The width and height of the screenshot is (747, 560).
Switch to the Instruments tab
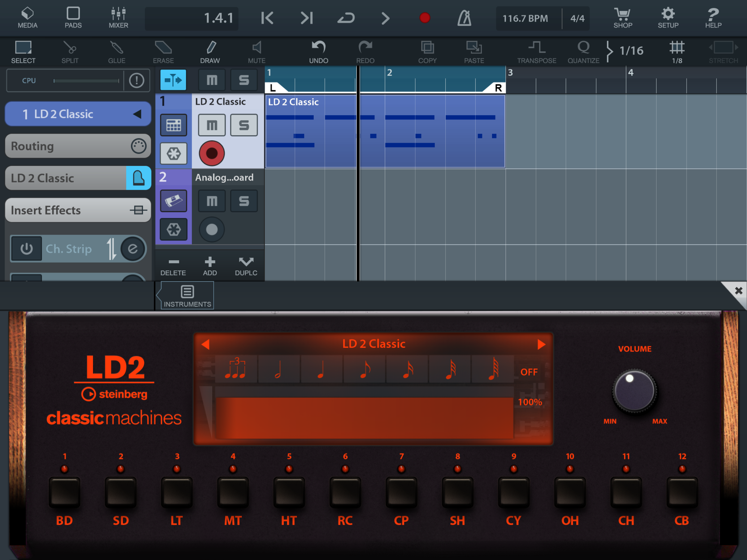187,296
